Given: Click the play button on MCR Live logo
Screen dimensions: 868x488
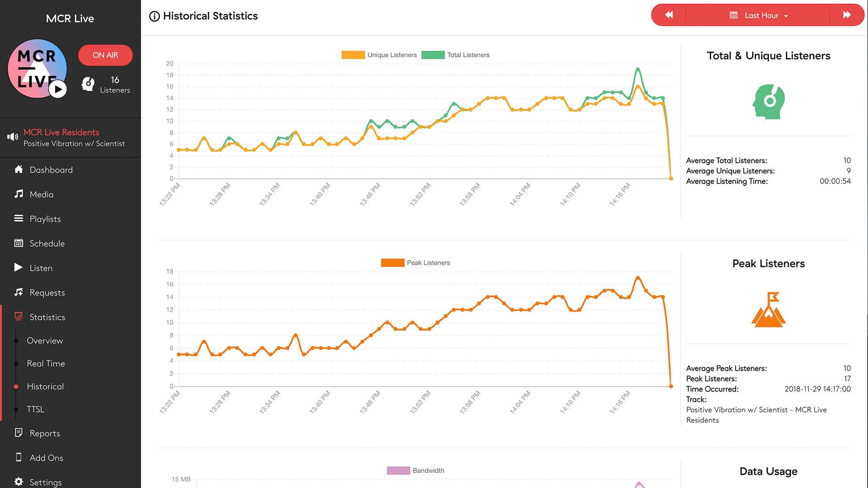Looking at the screenshot, I should 58,89.
